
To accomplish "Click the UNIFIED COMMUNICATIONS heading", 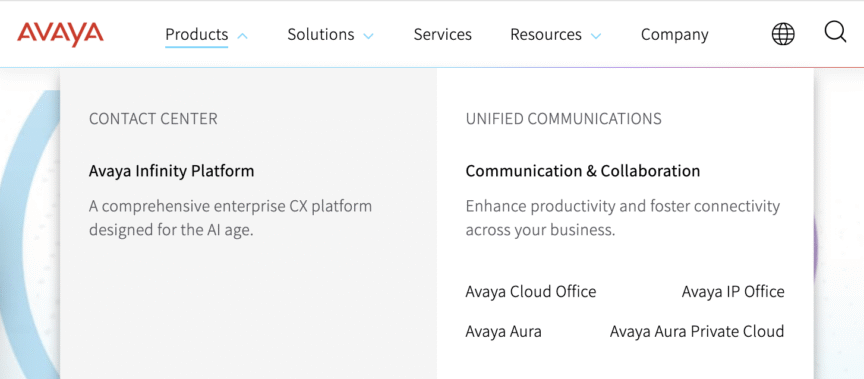I will [563, 118].
